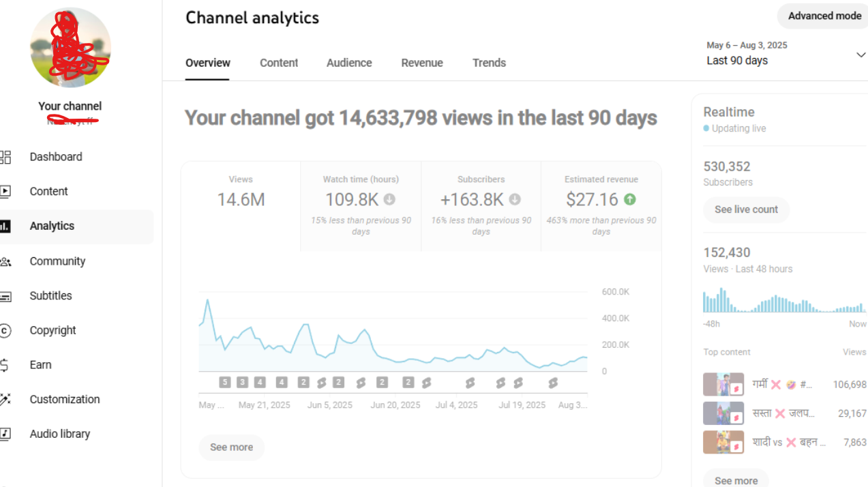Select the Analytics bar chart icon

pyautogui.click(x=5, y=226)
